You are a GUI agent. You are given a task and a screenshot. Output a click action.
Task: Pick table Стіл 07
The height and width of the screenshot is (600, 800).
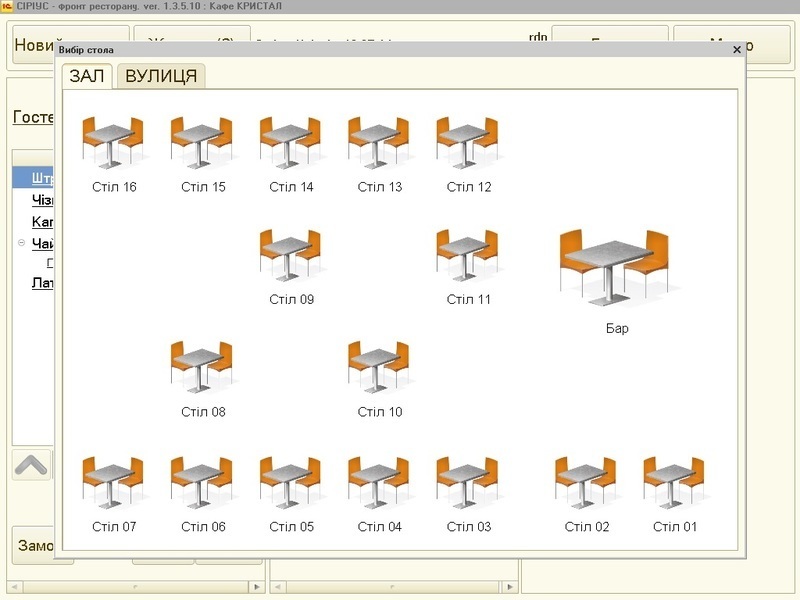point(113,482)
